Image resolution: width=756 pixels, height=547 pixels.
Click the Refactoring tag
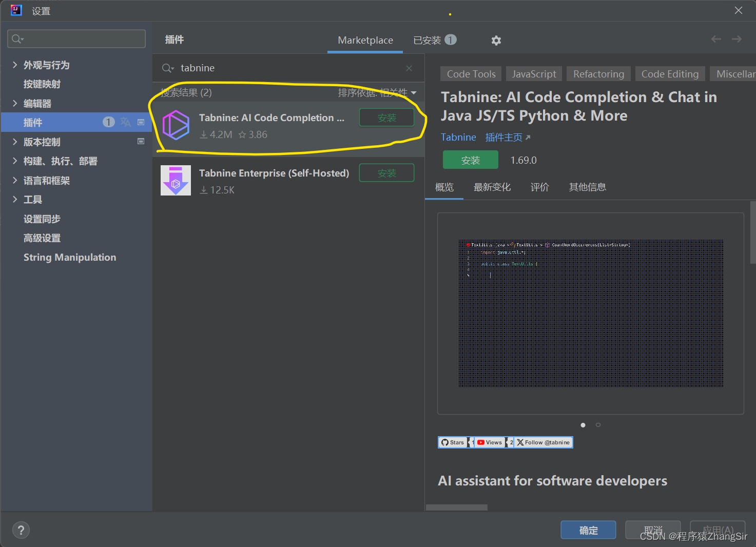tap(598, 74)
